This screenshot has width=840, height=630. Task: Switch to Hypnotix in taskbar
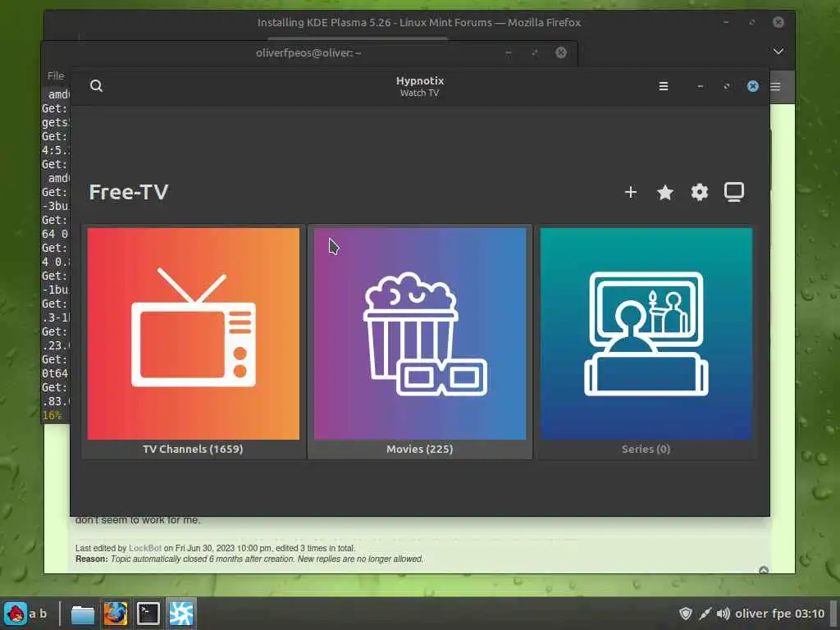point(181,614)
